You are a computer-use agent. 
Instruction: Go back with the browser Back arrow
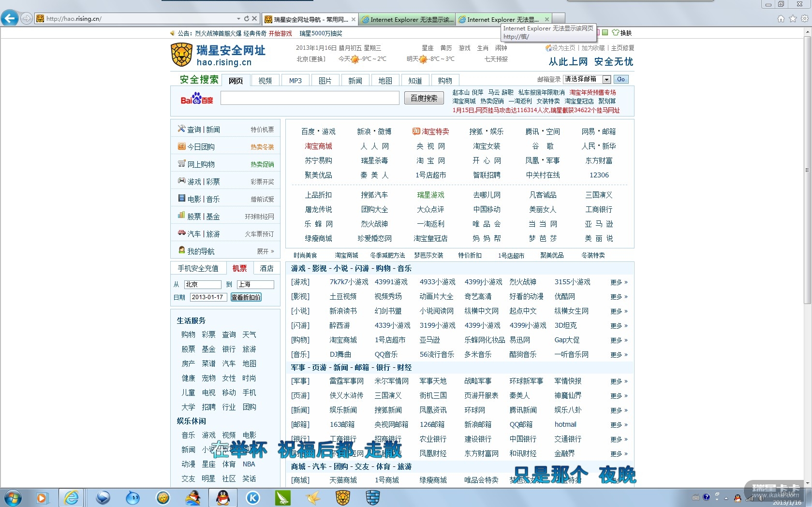pyautogui.click(x=10, y=18)
